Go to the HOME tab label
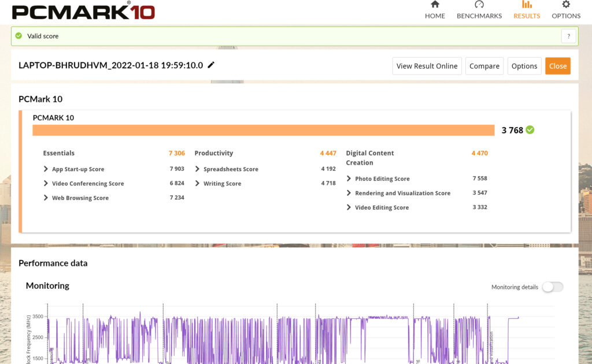Image resolution: width=592 pixels, height=364 pixels. coord(435,16)
